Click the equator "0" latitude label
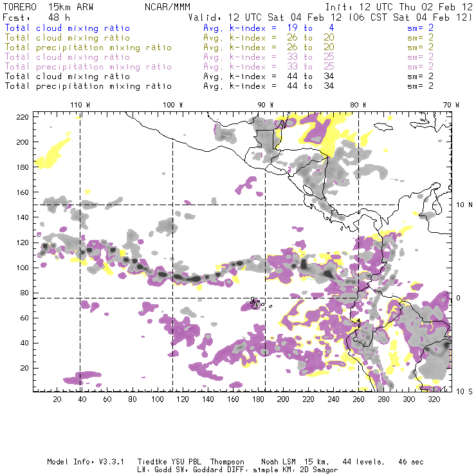 [458, 298]
